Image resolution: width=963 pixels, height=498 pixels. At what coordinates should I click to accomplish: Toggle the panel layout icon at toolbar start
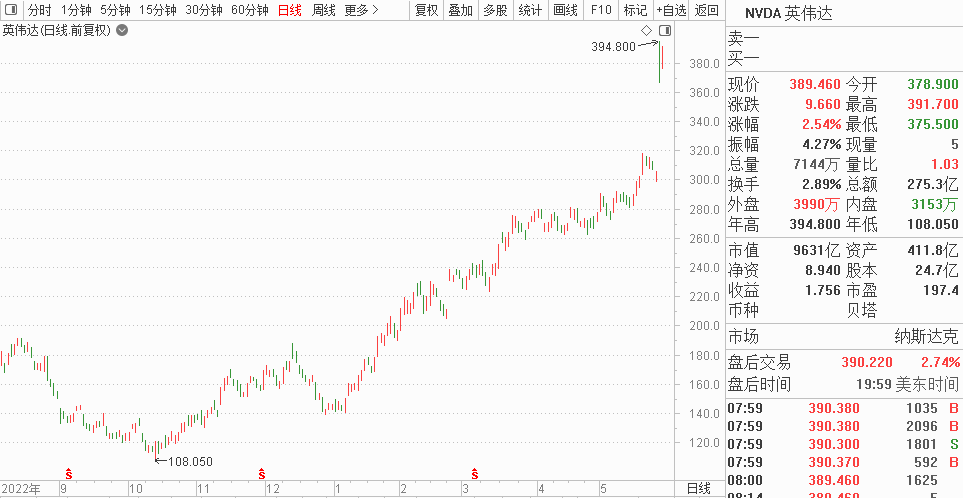(11, 10)
